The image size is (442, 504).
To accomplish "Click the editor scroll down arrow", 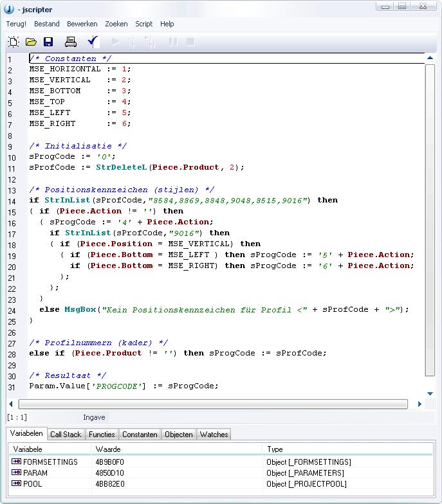I will [x=430, y=393].
